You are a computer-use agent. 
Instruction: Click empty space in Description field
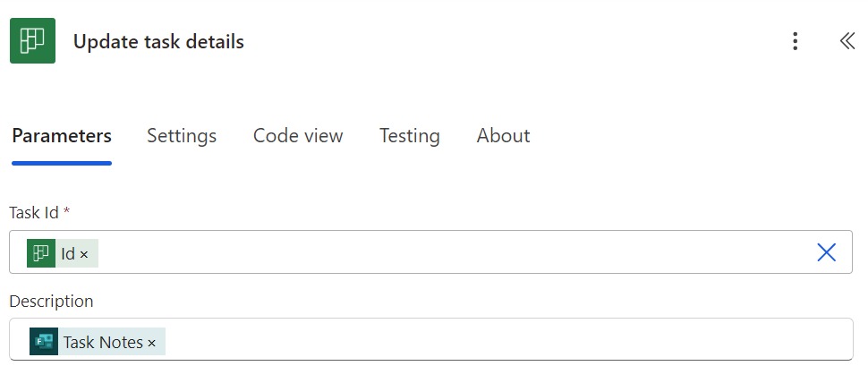pos(501,340)
